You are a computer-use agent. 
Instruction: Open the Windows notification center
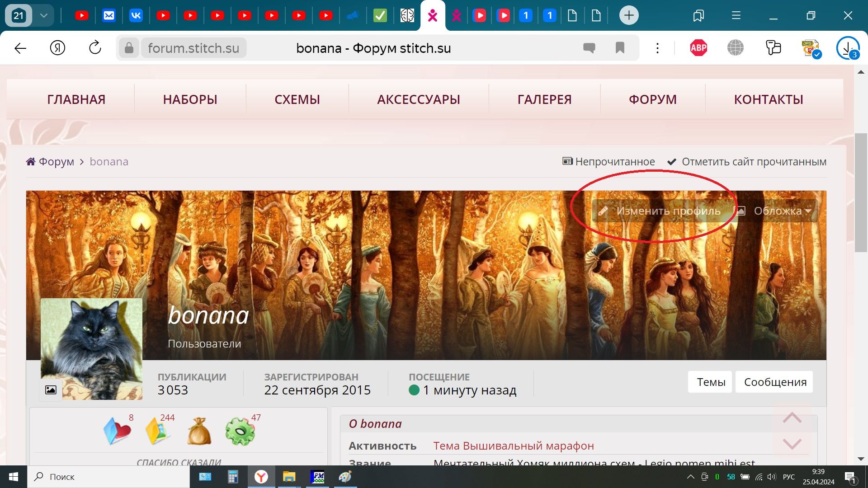(x=850, y=477)
